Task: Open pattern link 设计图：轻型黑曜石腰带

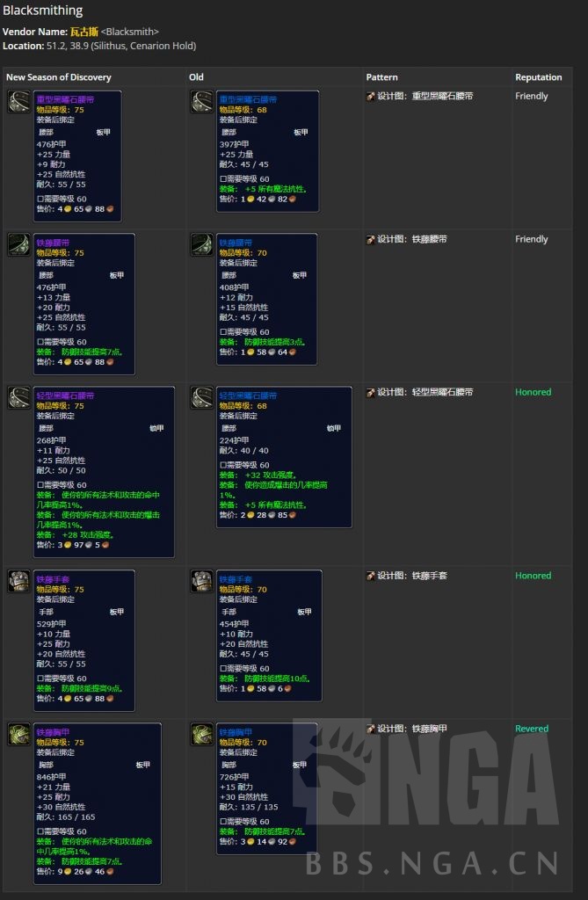Action: 425,392
